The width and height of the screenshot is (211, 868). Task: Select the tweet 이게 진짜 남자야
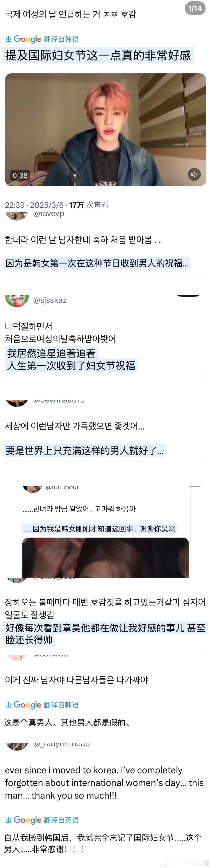77,680
